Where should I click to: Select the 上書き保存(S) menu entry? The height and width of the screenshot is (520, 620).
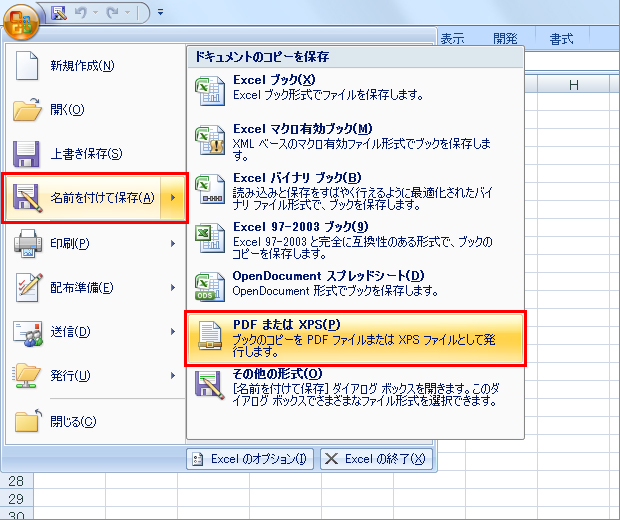tap(95, 153)
